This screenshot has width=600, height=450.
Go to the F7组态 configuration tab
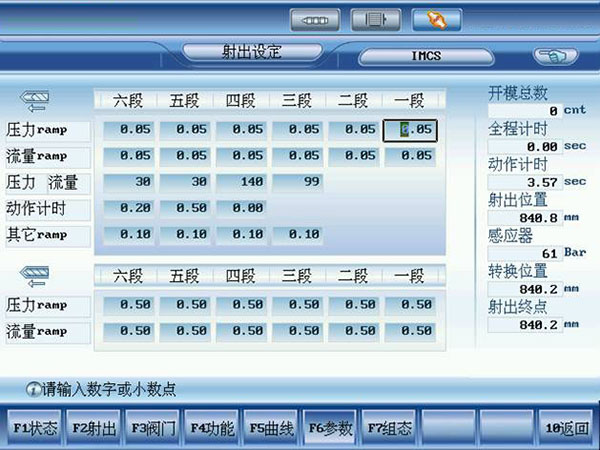[x=389, y=428]
